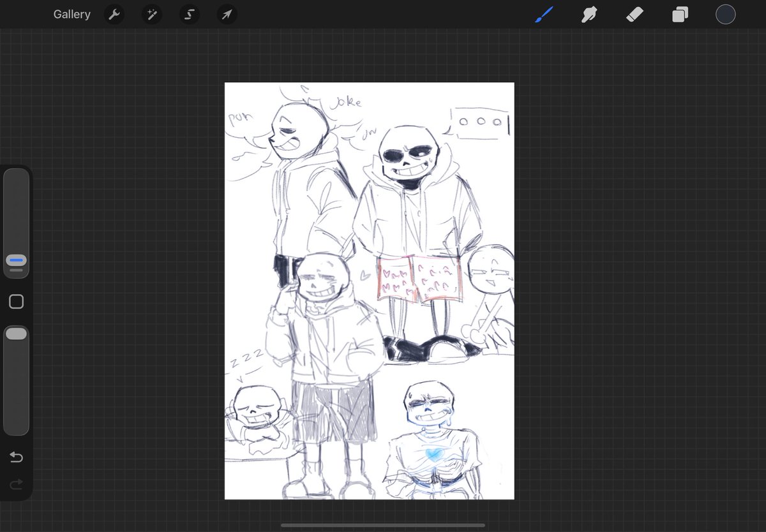Open the Actions wrench menu
Screen dimensions: 766x532
pyautogui.click(x=114, y=14)
